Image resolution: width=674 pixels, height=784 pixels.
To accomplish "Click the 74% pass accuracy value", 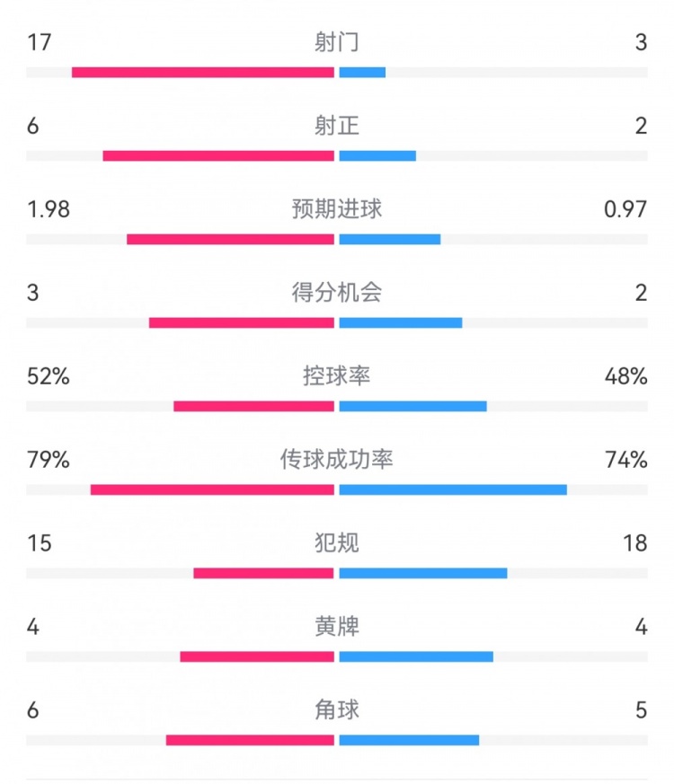I will [626, 460].
